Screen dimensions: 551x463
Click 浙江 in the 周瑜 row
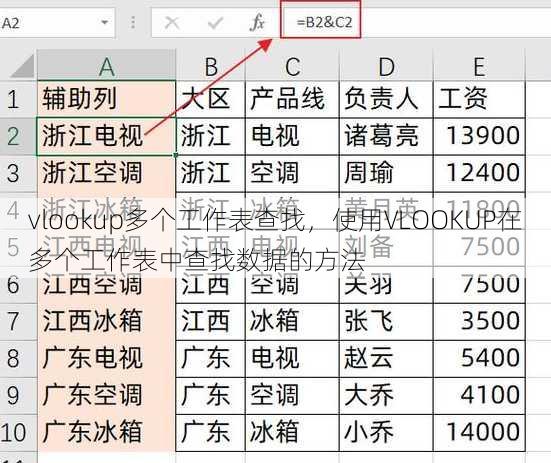[x=210, y=173]
